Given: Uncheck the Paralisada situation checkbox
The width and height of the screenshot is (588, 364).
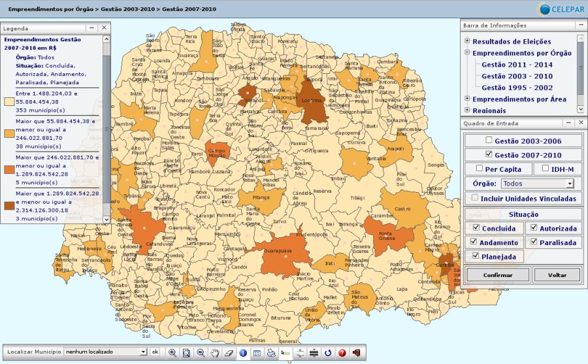Looking at the screenshot, I should [x=534, y=242].
